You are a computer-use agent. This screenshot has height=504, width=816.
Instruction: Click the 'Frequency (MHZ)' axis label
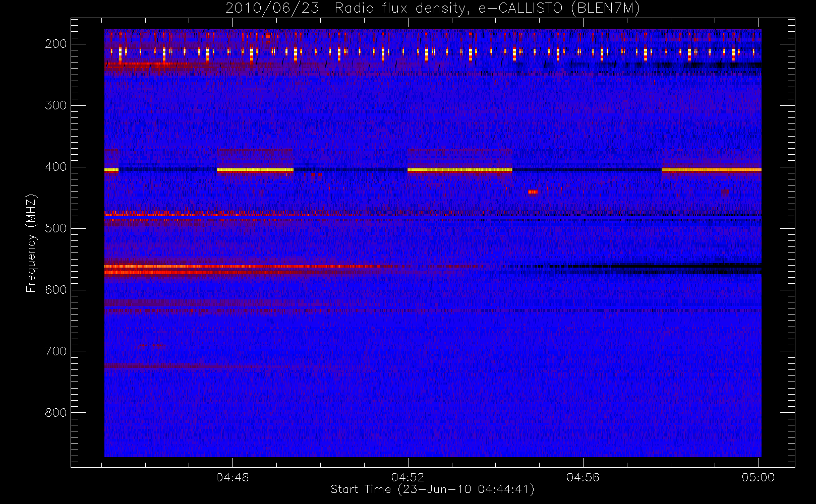[31, 243]
